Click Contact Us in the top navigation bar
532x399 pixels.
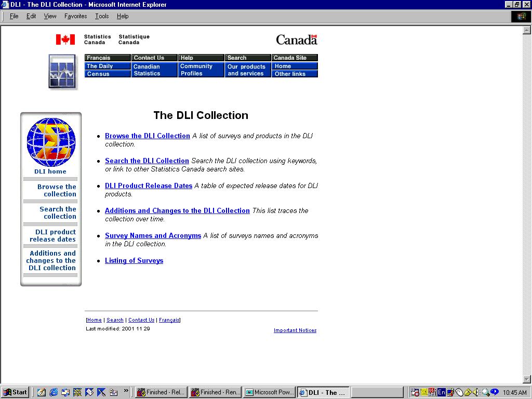coord(154,58)
